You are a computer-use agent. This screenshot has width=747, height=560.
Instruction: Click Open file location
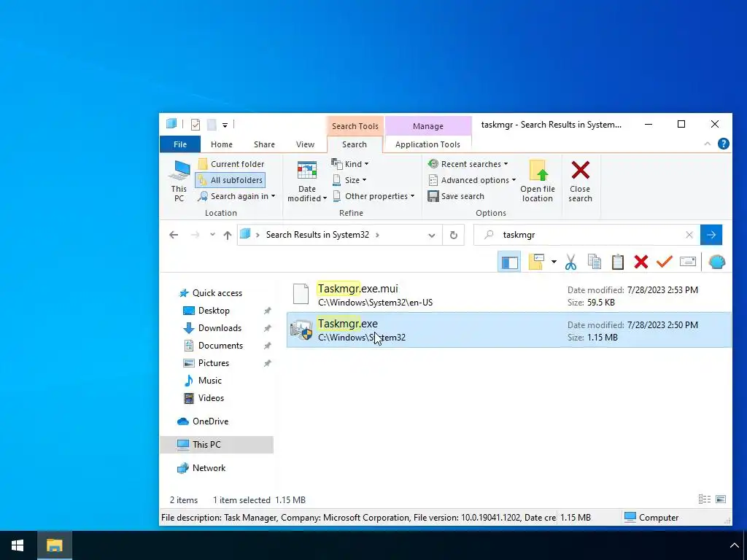click(538, 182)
